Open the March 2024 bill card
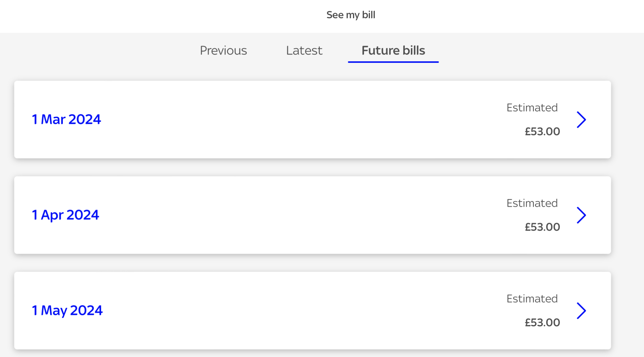 313,120
